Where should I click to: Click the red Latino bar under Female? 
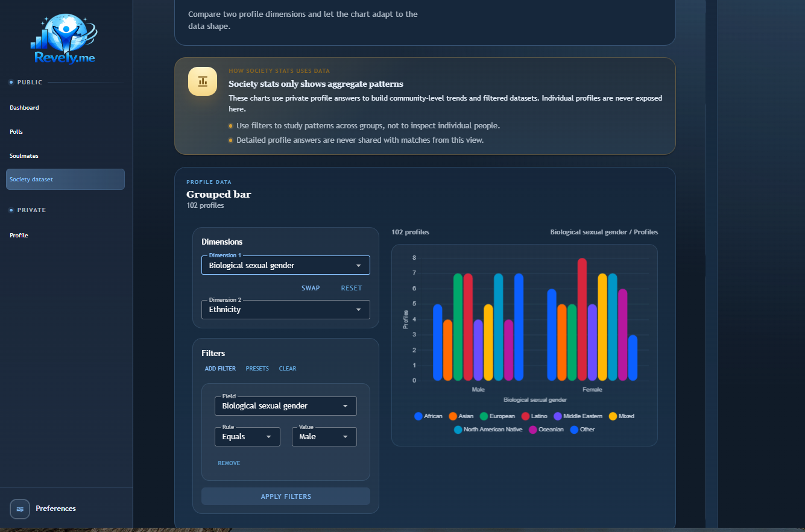582,319
